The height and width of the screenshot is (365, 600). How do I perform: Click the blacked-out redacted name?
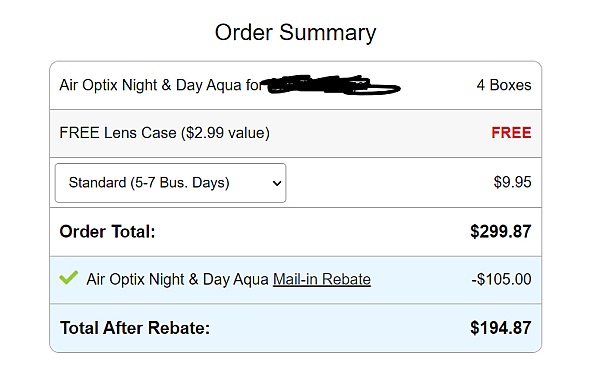click(332, 85)
